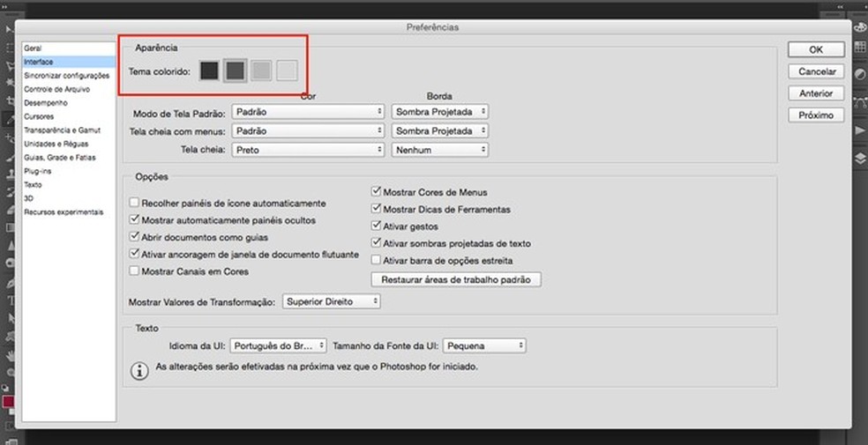This screenshot has width=868, height=445.
Task: Select the highlighted Eyedropper tool
Action: (8, 118)
